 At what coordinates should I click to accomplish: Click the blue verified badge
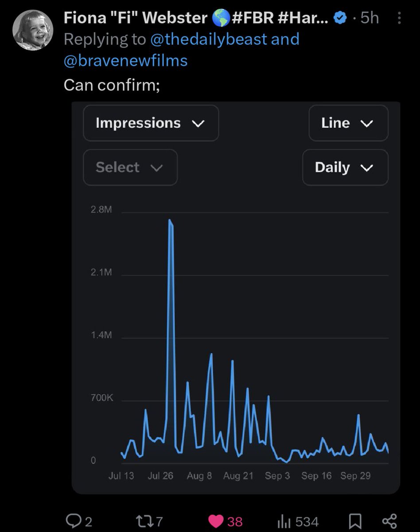(x=340, y=18)
